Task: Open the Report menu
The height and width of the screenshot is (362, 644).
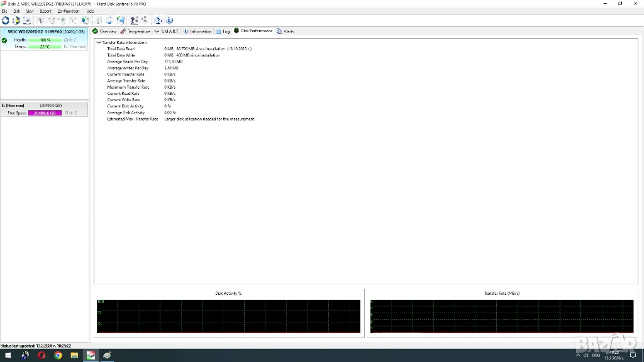Action: tap(46, 11)
